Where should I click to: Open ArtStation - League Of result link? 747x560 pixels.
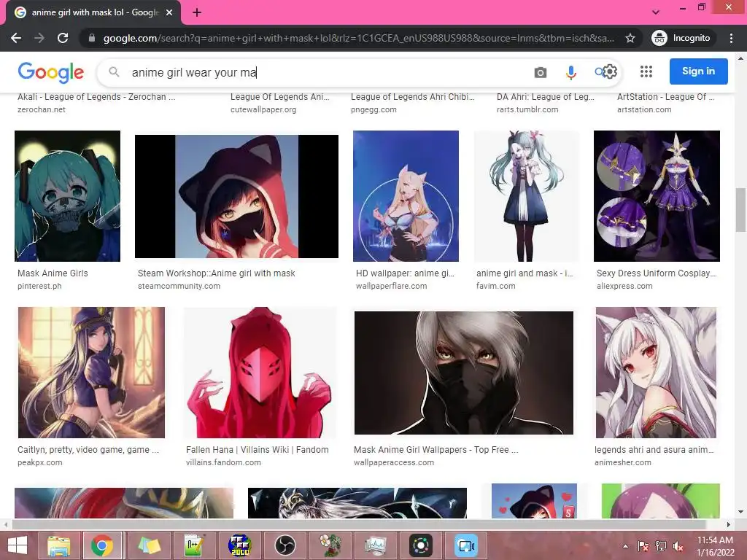(665, 97)
